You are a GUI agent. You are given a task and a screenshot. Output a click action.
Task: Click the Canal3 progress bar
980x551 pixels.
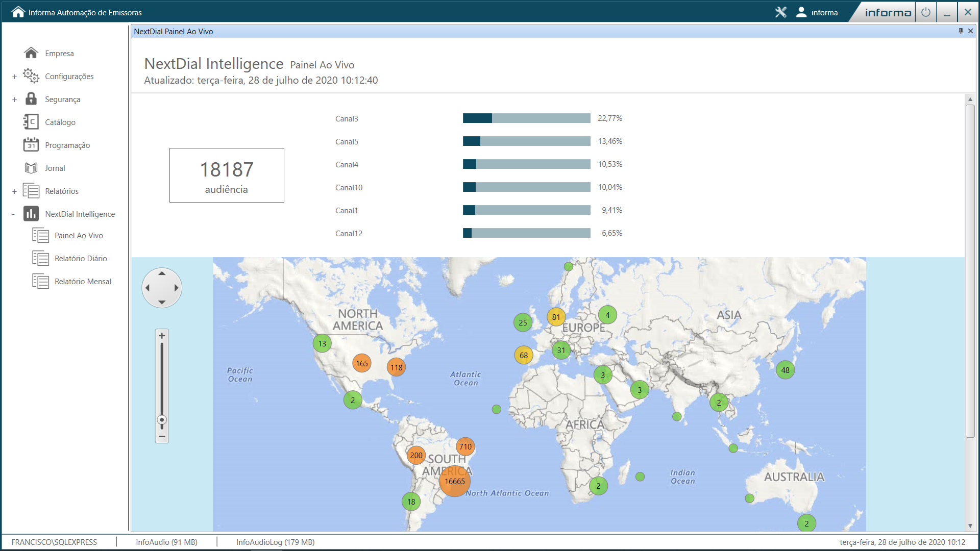(526, 118)
